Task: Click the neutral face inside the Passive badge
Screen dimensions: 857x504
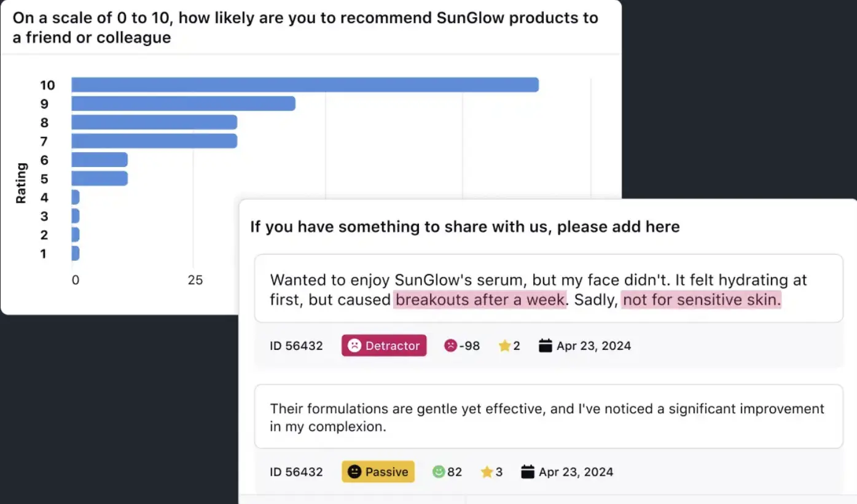Action: coord(354,472)
